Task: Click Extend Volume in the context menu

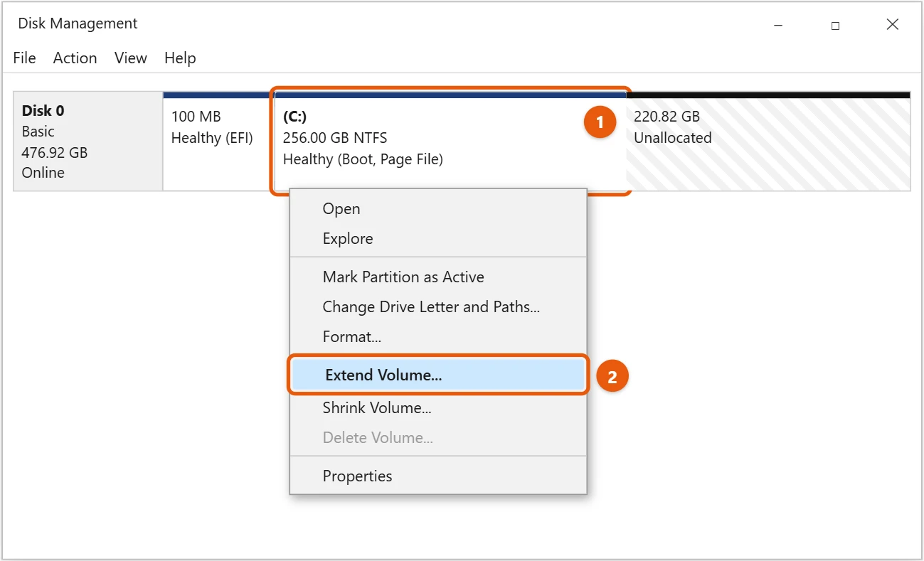Action: (438, 375)
